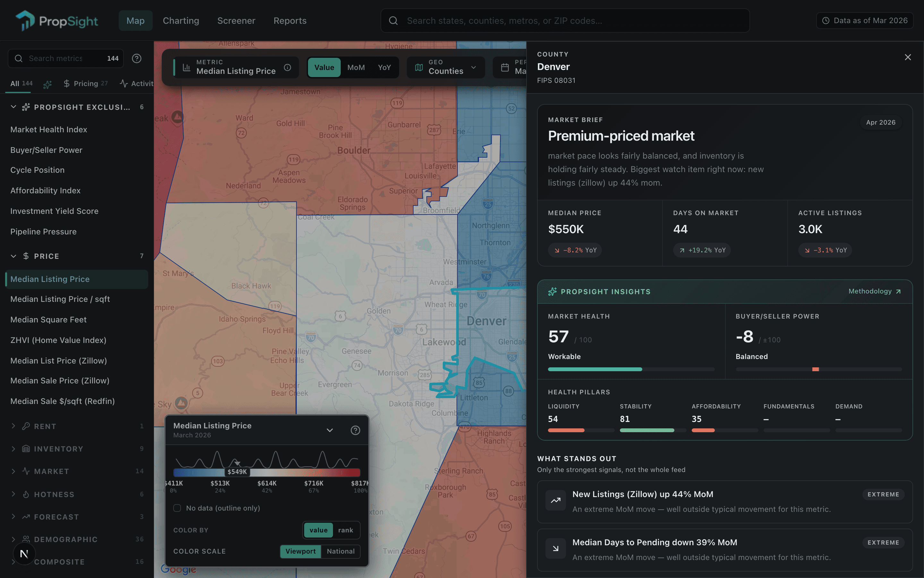The height and width of the screenshot is (578, 924).
Task: Select the All 144 metrics tab
Action: point(21,83)
